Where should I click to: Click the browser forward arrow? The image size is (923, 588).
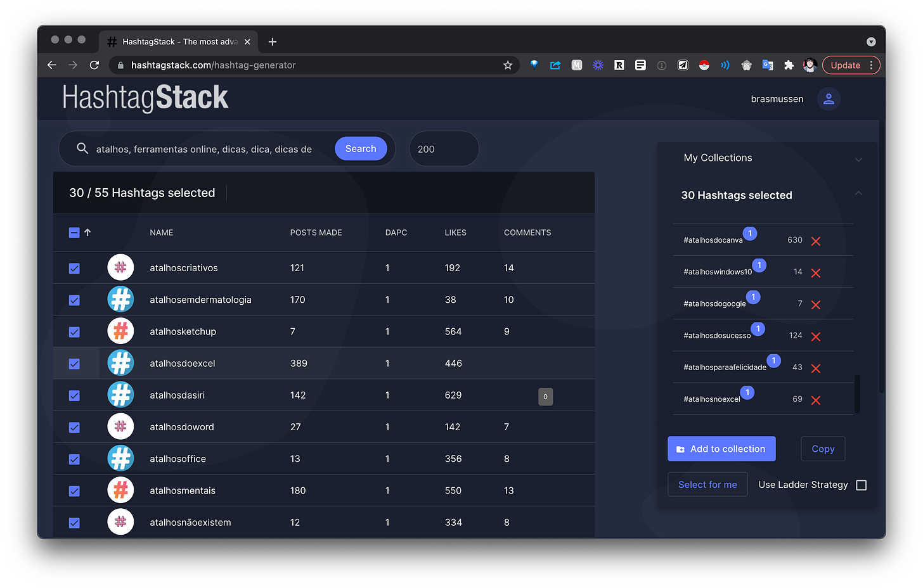(x=73, y=65)
